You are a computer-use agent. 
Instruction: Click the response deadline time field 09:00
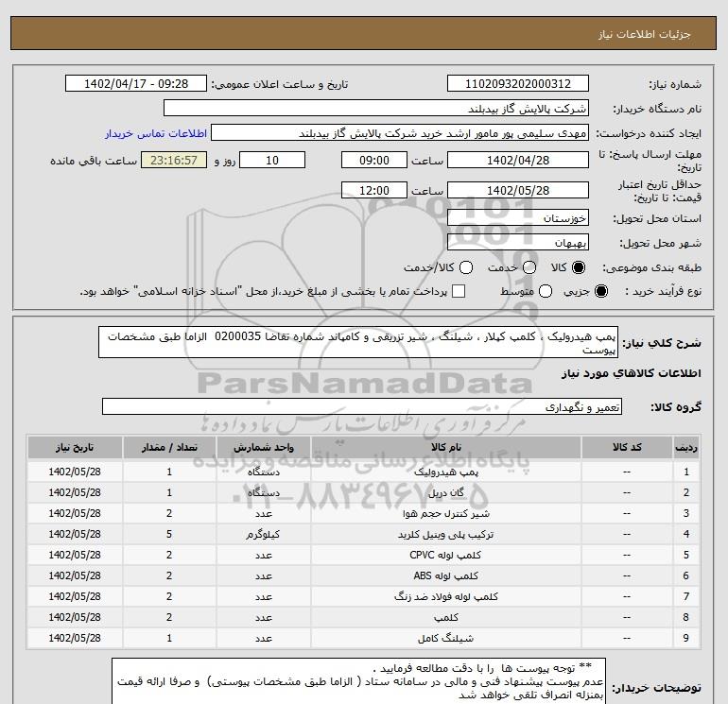(374, 160)
